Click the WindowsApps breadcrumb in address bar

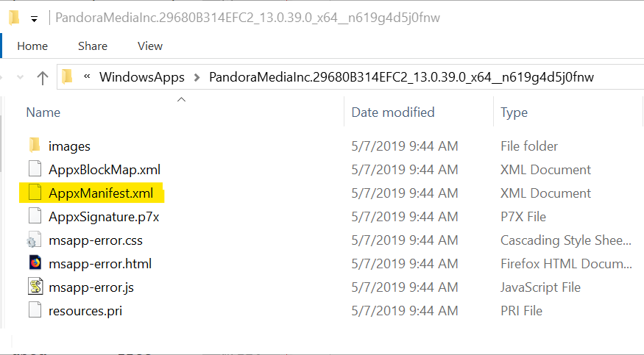142,77
